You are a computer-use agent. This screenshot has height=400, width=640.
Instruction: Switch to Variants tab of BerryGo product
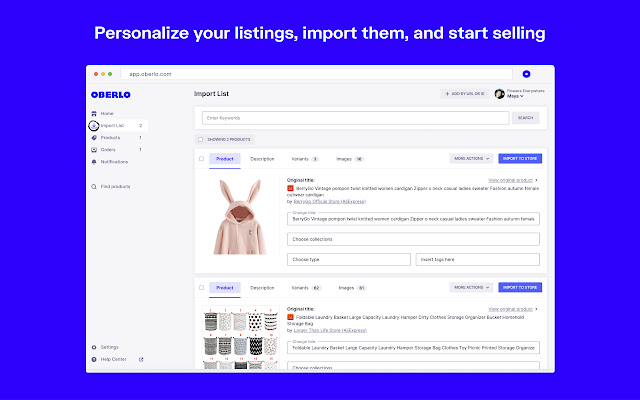click(x=304, y=159)
